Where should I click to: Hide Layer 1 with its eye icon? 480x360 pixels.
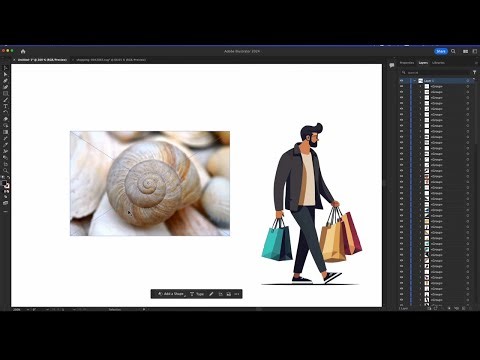(x=402, y=81)
